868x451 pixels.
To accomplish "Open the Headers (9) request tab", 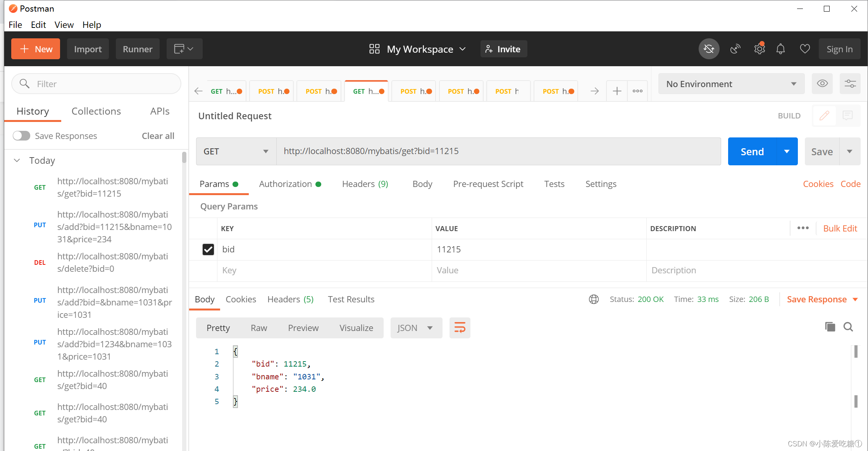I will [365, 184].
